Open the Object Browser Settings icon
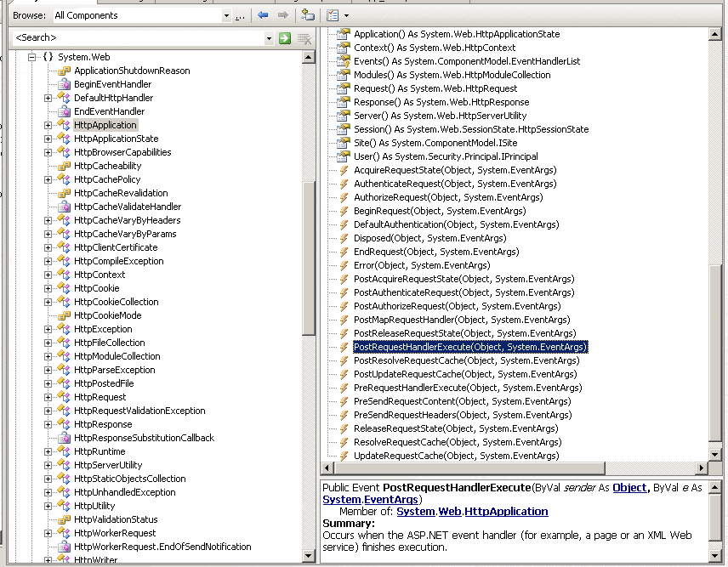Screen dimensions: 728x567 coord(333,15)
